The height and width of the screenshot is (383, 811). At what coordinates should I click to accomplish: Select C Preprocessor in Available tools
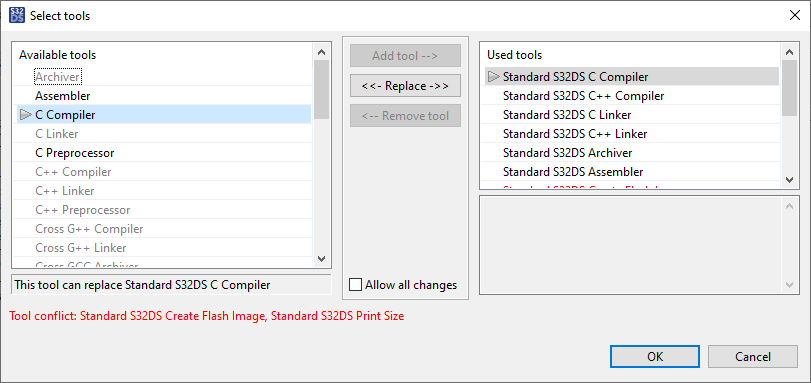[x=74, y=153]
